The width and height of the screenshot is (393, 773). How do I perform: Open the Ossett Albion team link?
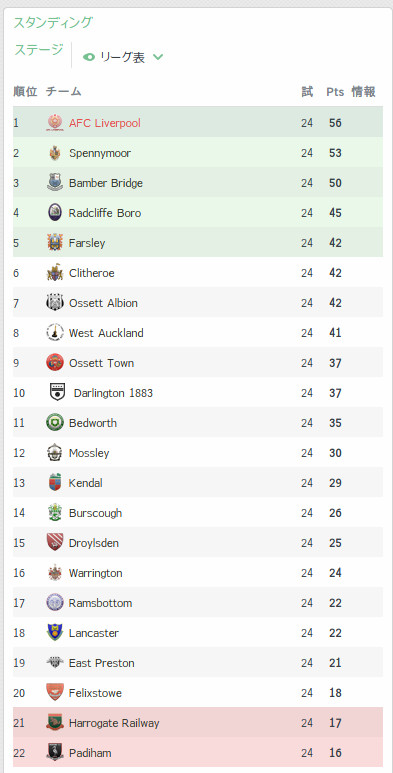pos(103,303)
